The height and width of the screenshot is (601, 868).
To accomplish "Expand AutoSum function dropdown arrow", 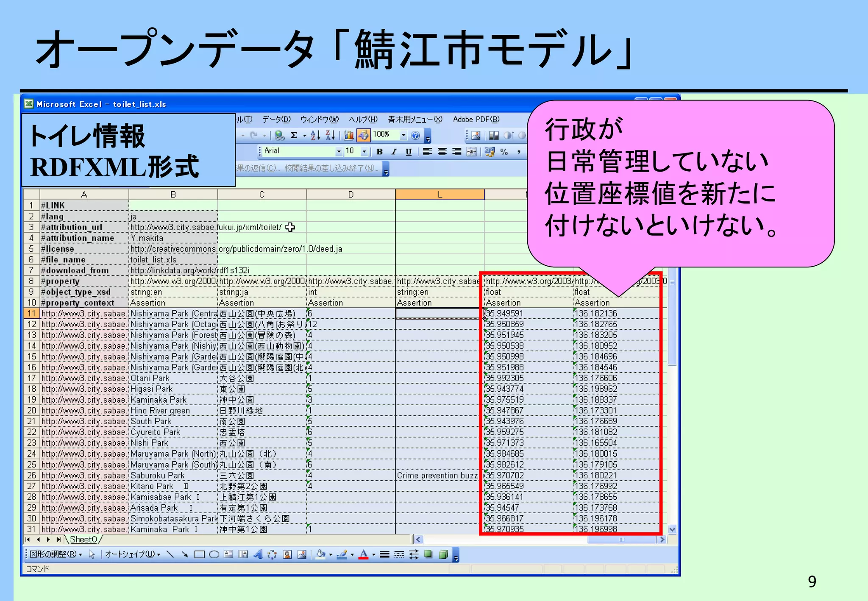I will (x=304, y=136).
